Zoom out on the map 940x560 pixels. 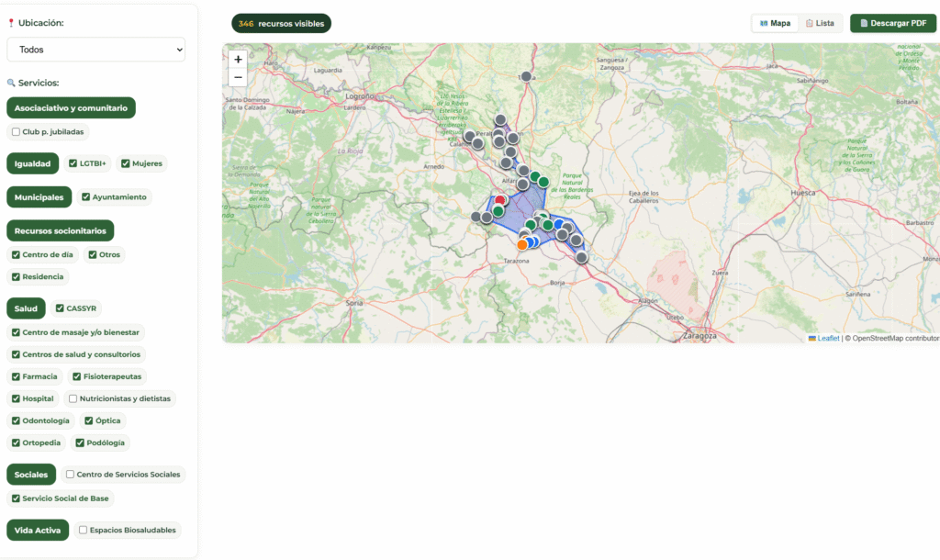(x=238, y=78)
